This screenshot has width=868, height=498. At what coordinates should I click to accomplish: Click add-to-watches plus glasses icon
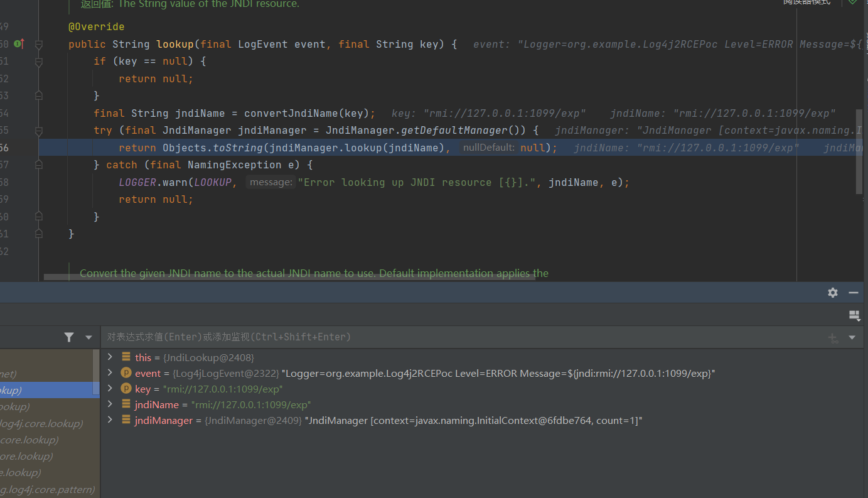click(x=833, y=338)
